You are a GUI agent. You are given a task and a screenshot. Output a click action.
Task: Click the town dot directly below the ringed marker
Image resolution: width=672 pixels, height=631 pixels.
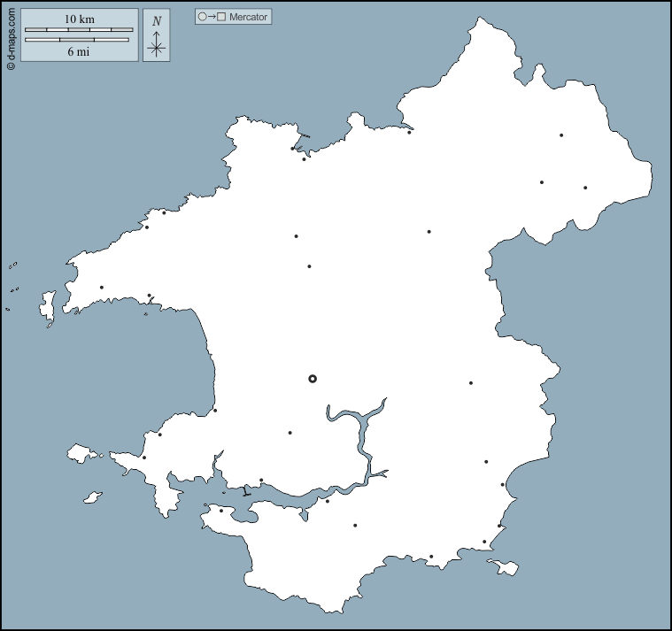tap(290, 433)
